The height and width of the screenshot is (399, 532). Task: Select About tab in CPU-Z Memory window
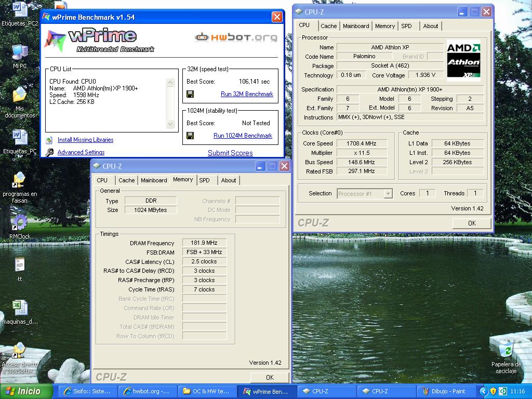click(229, 180)
